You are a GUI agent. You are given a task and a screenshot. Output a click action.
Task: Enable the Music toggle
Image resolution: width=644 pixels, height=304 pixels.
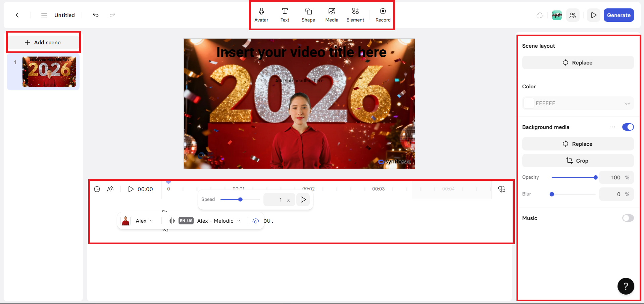(628, 218)
